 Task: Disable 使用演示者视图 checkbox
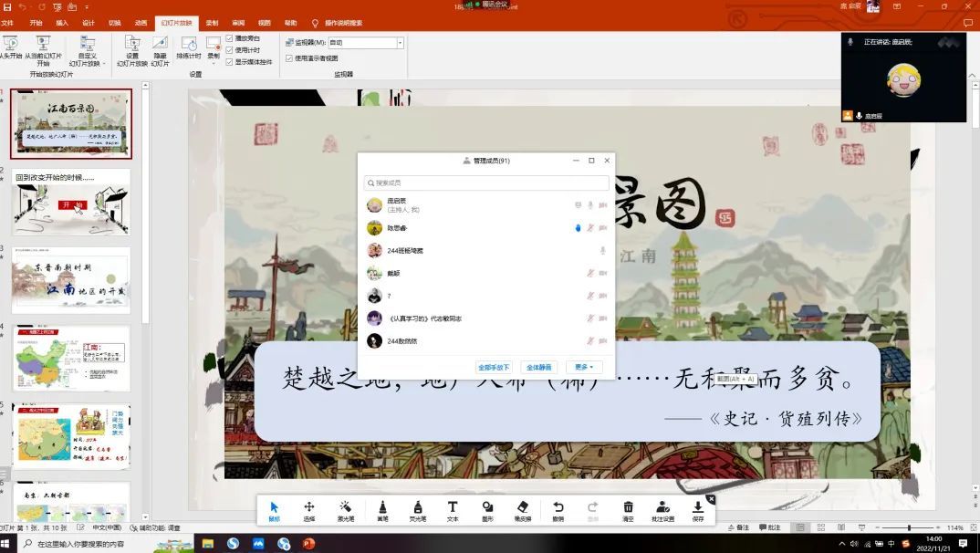click(289, 57)
